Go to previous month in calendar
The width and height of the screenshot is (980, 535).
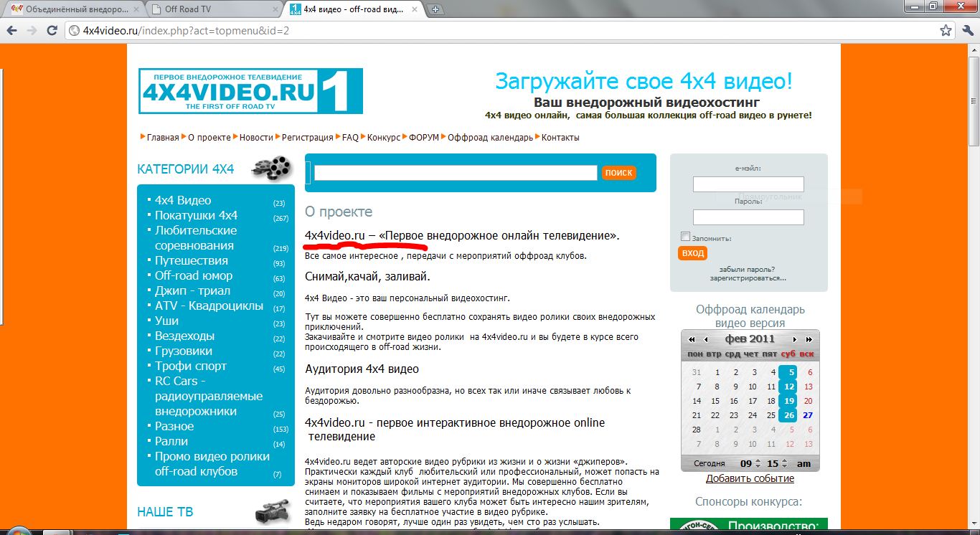(705, 339)
